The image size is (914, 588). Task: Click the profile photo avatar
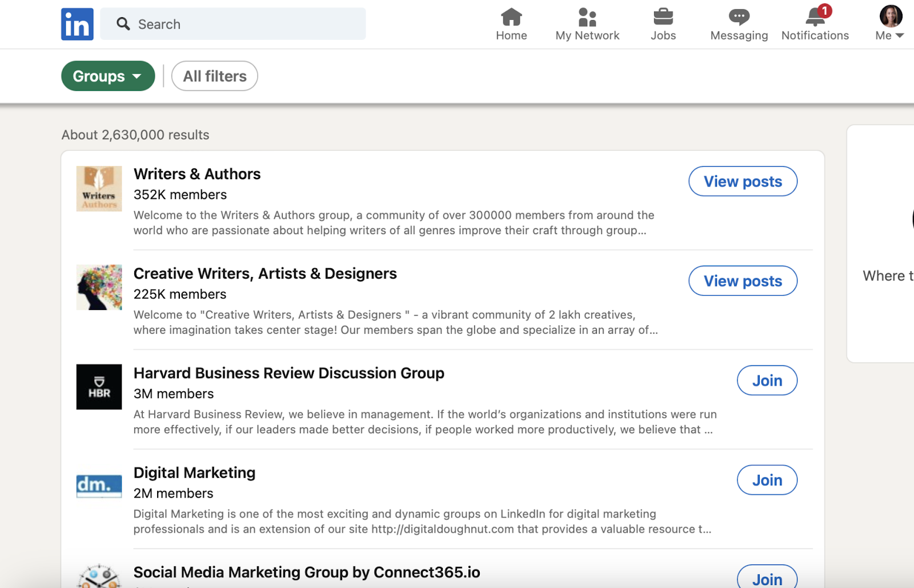pos(891,16)
